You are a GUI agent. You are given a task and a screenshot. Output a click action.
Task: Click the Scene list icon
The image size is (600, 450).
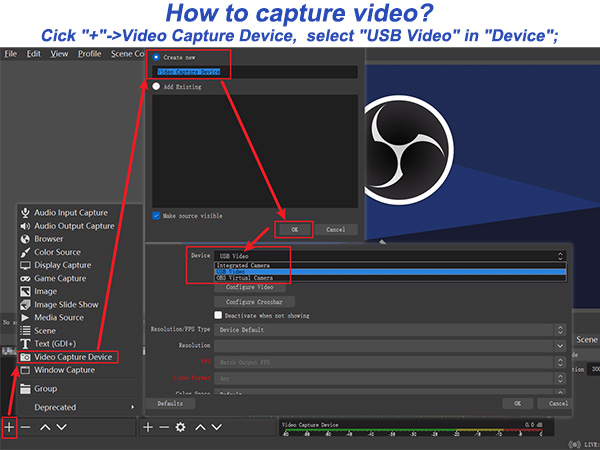pyautogui.click(x=25, y=331)
